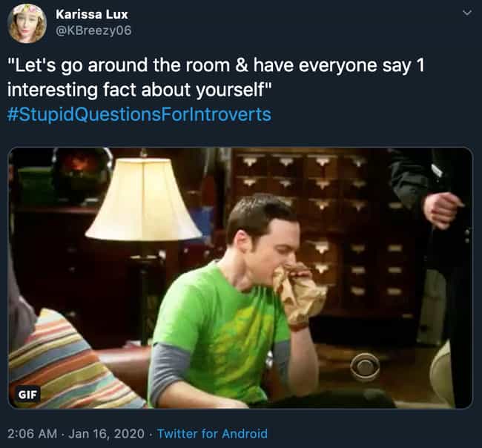Select the tweet text starting "Let's go around"
This screenshot has height=448, width=482.
pos(217,77)
